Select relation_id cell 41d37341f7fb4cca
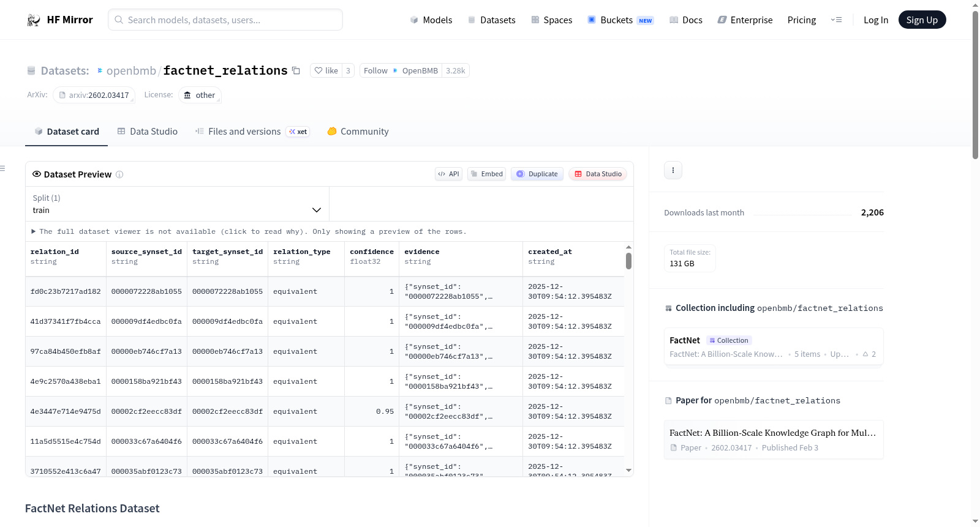Image resolution: width=980 pixels, height=527 pixels. pos(66,321)
